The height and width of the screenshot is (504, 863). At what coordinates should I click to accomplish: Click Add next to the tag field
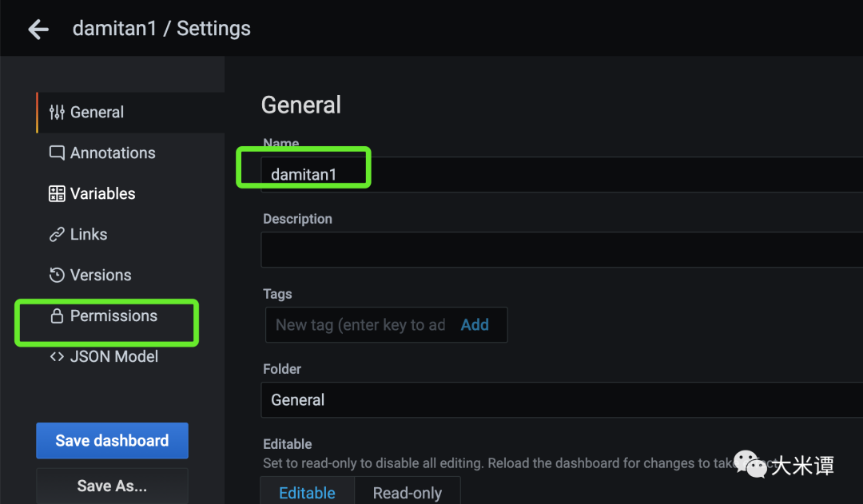tap(475, 324)
